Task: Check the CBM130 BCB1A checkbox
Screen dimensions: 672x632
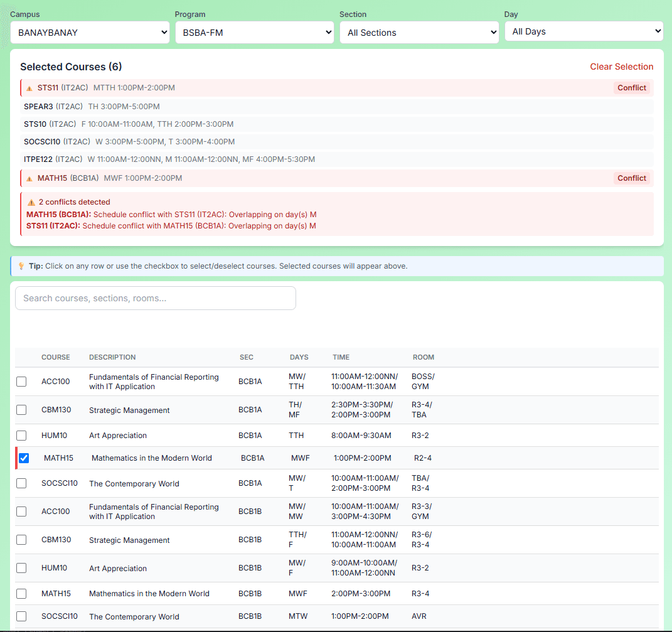Action: 21,410
